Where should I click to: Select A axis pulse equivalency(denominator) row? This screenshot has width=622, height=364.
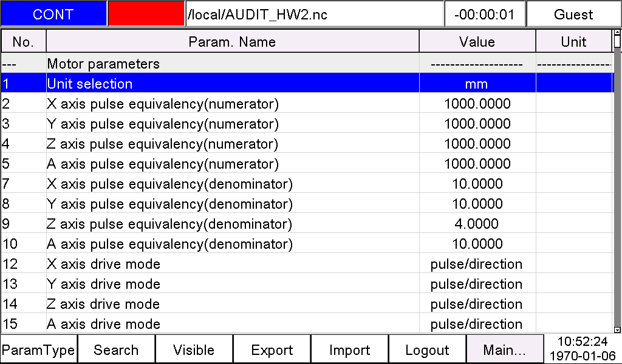coord(307,244)
